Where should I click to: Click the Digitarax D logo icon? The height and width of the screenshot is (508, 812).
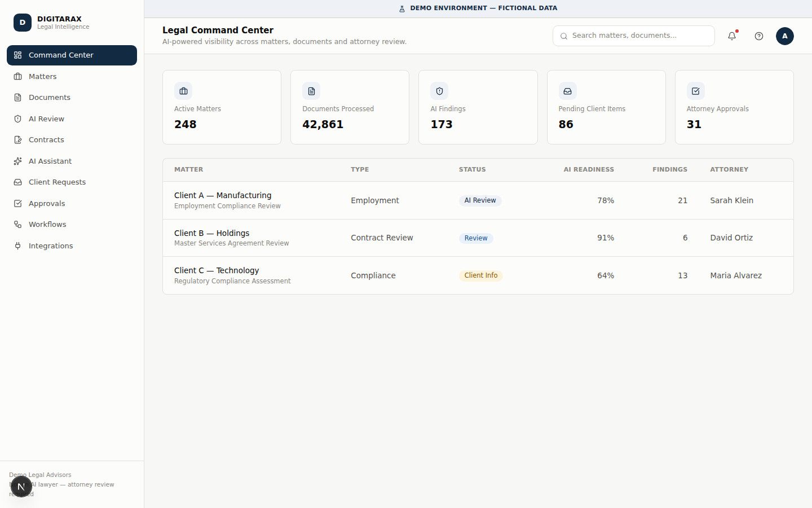tap(23, 23)
